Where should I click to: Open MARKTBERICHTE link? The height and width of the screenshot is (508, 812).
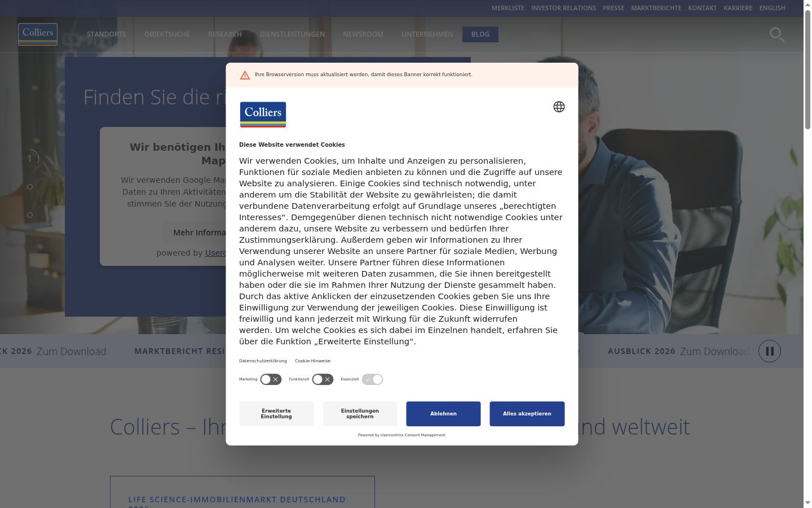(656, 8)
